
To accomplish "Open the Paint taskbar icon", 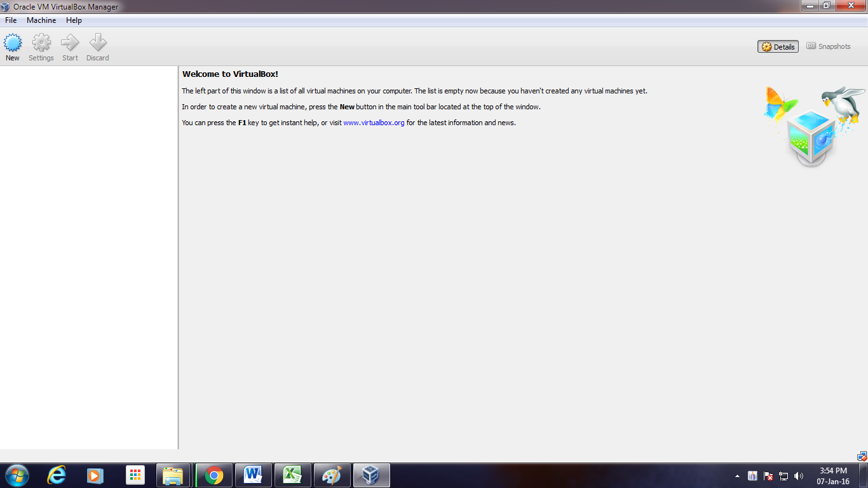I will point(332,475).
